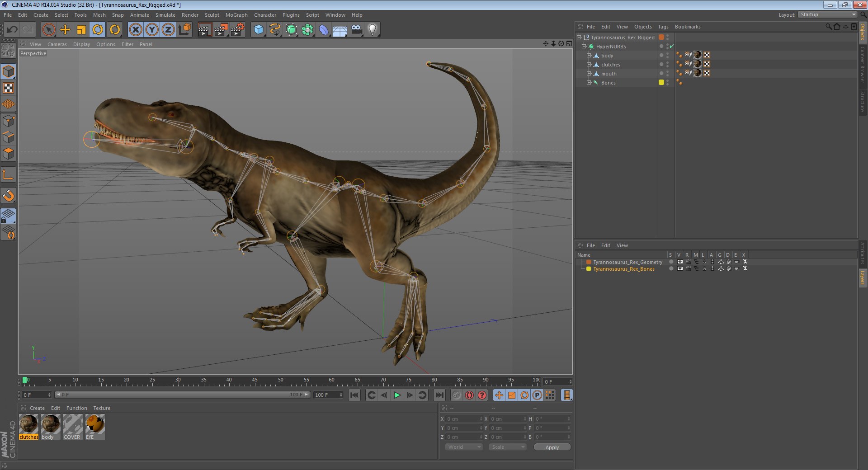This screenshot has height=470, width=868.
Task: Switch to Texture mode checker icon
Action: (9, 88)
